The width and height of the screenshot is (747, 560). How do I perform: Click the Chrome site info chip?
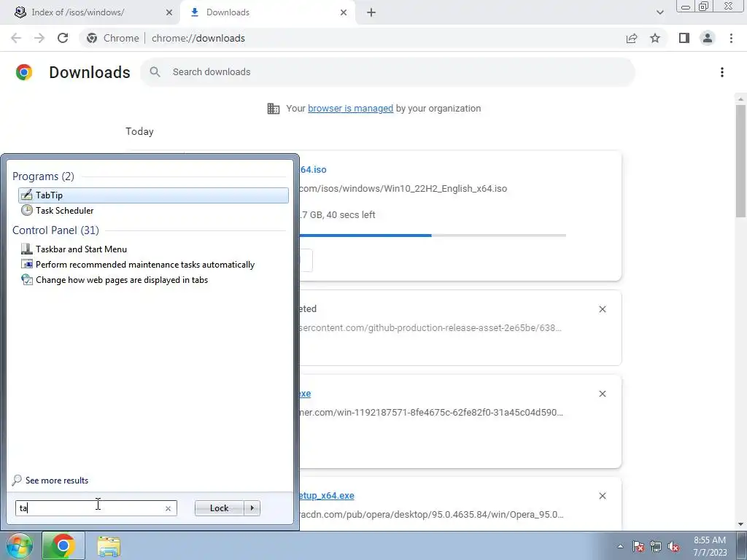[x=113, y=38]
